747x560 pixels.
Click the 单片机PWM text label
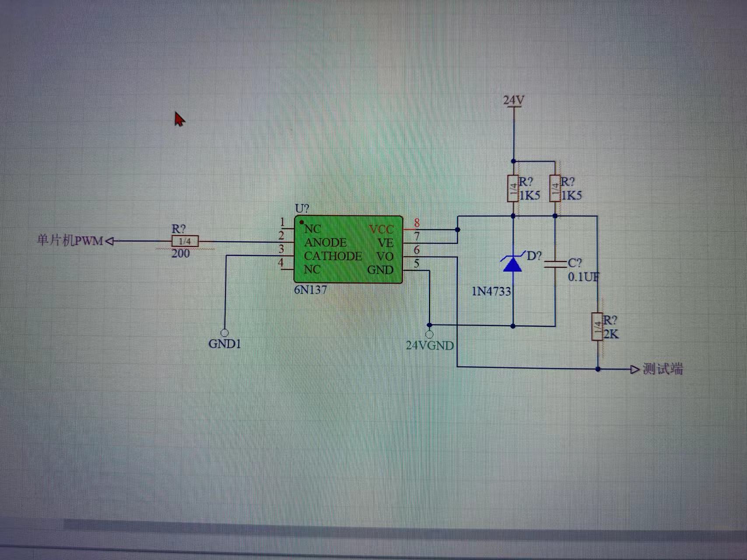point(70,240)
